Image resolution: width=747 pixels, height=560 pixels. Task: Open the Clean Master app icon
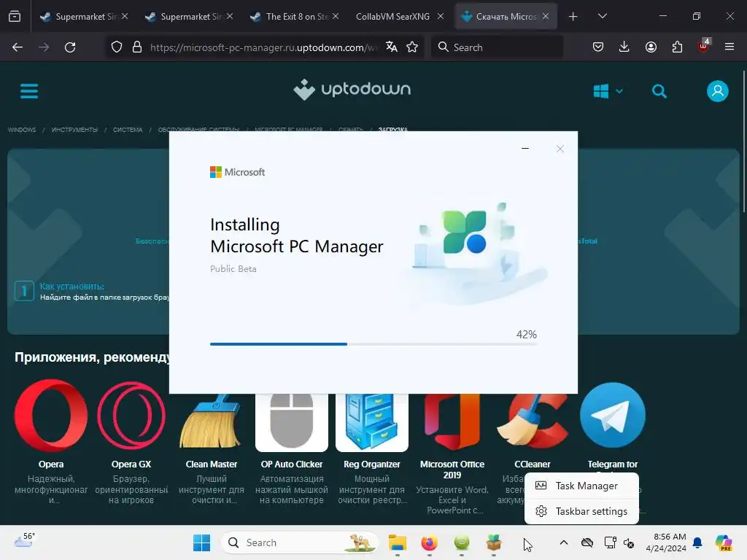(211, 421)
